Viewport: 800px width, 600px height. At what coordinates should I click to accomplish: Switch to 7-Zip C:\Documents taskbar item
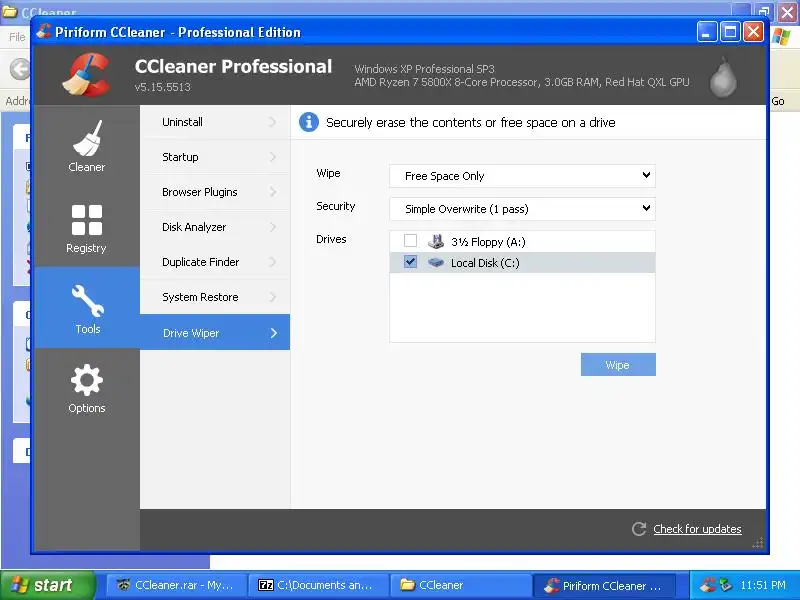pos(317,585)
